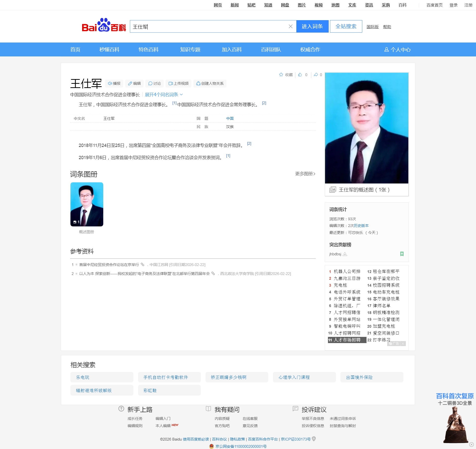
Task: Click the thumbs-up like icon
Action: point(300,75)
